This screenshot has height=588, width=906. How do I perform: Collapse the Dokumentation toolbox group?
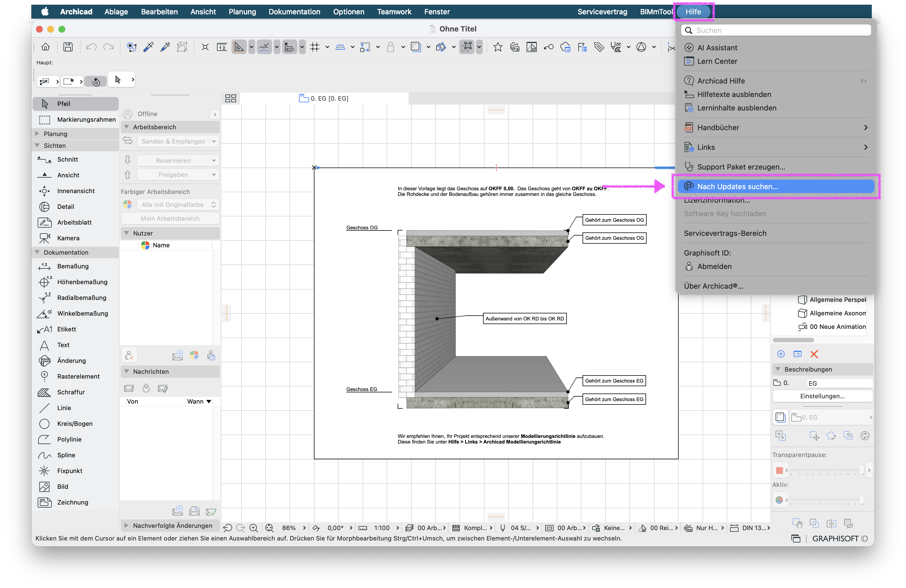tap(37, 252)
